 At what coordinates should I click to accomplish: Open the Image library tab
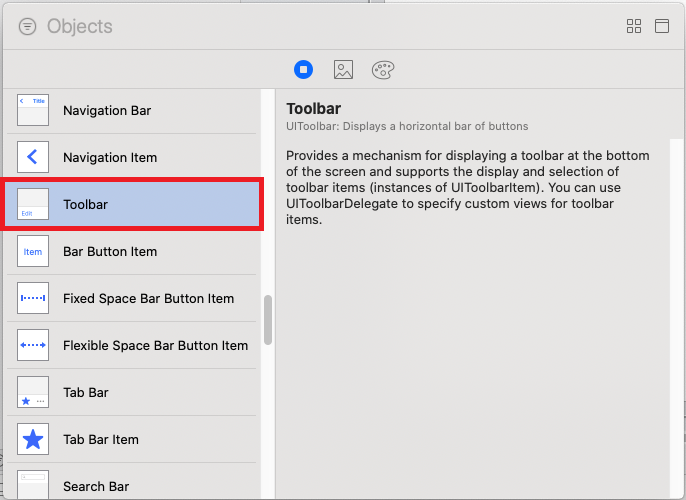tap(343, 70)
